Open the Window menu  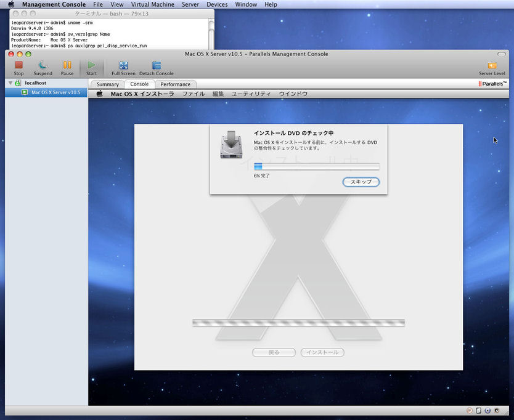click(x=246, y=4)
